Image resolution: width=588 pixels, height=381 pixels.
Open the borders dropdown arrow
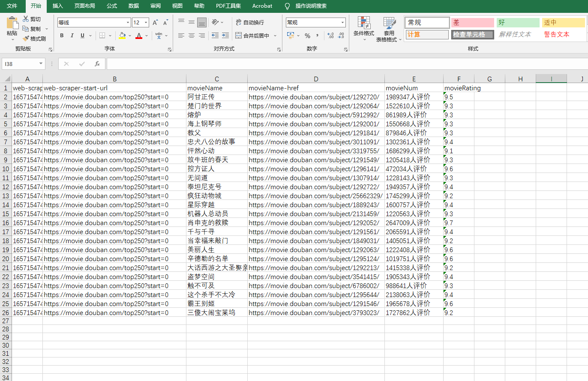click(110, 36)
